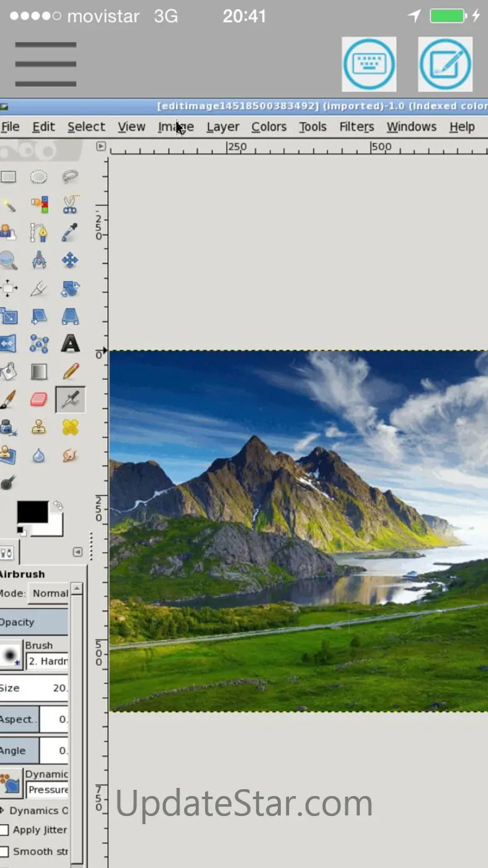Image resolution: width=488 pixels, height=868 pixels.
Task: Select the Flip tool
Action: pyautogui.click(x=8, y=344)
